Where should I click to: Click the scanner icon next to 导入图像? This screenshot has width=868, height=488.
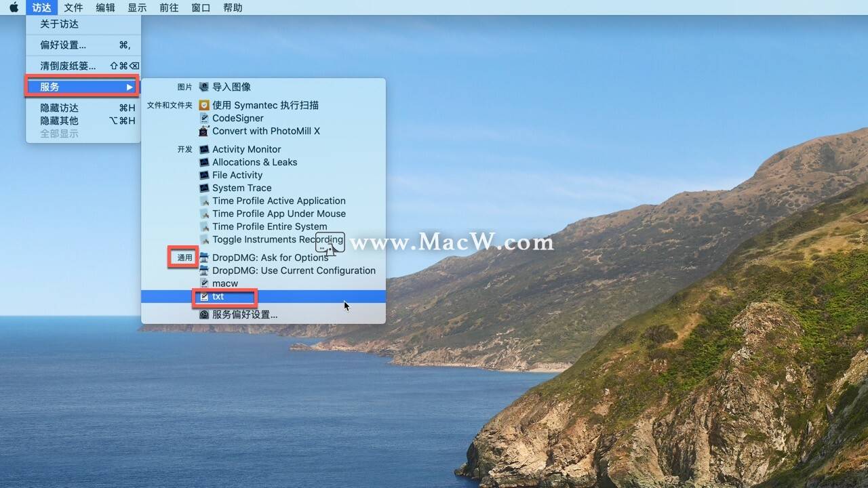[203, 87]
